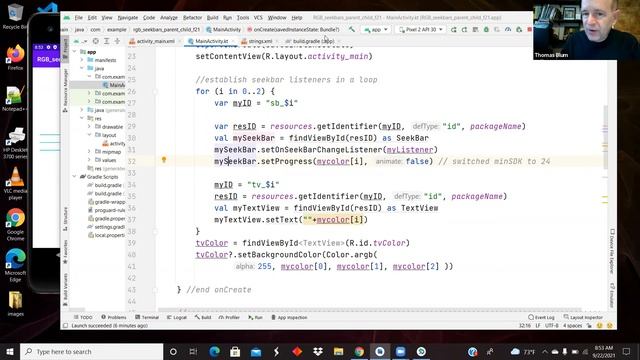Click the File Explorer icon in taskbar
The height and width of the screenshot is (360, 640).
[338, 351]
